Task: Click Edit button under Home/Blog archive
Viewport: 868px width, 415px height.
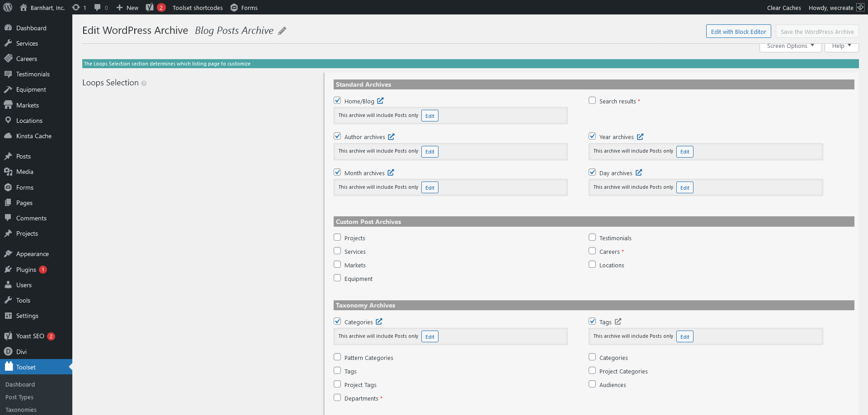Action: pyautogui.click(x=429, y=116)
